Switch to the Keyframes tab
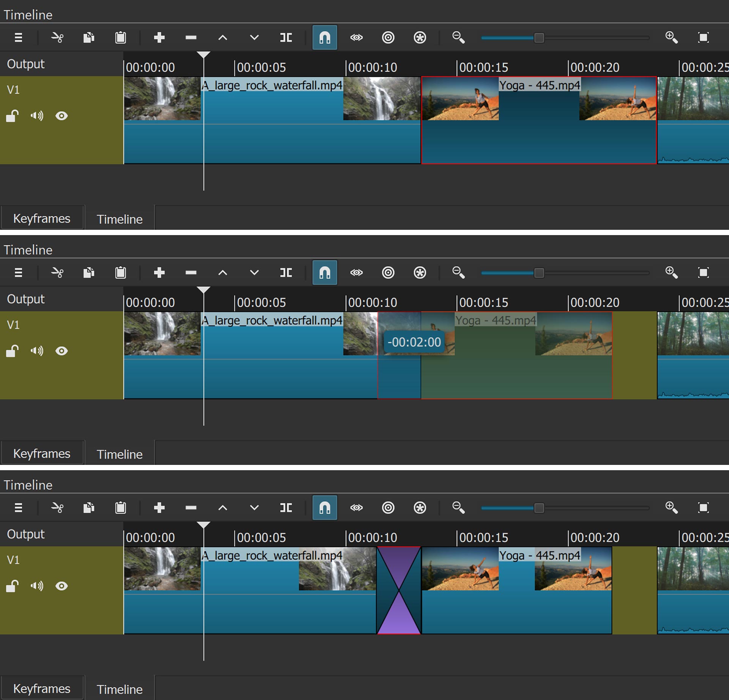 point(42,218)
